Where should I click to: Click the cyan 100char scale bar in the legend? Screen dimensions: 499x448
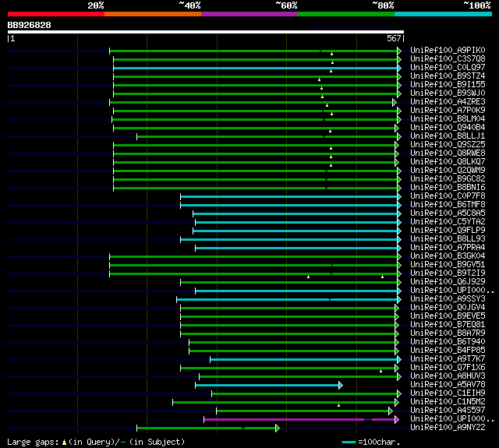[x=349, y=442]
